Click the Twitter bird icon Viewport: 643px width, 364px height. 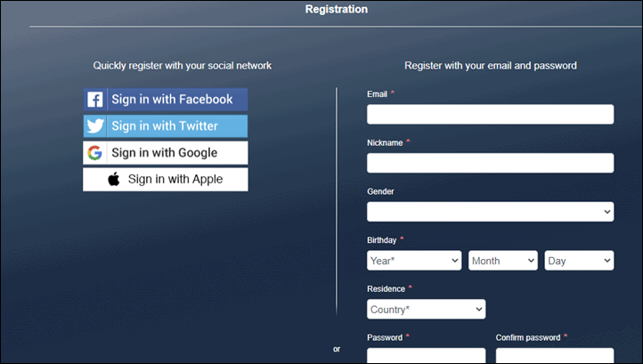95,125
